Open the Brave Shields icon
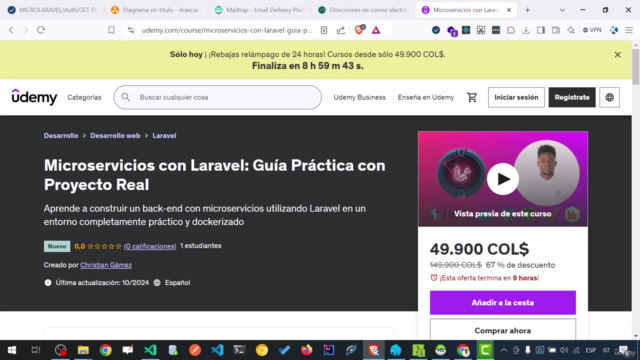 click(359, 30)
